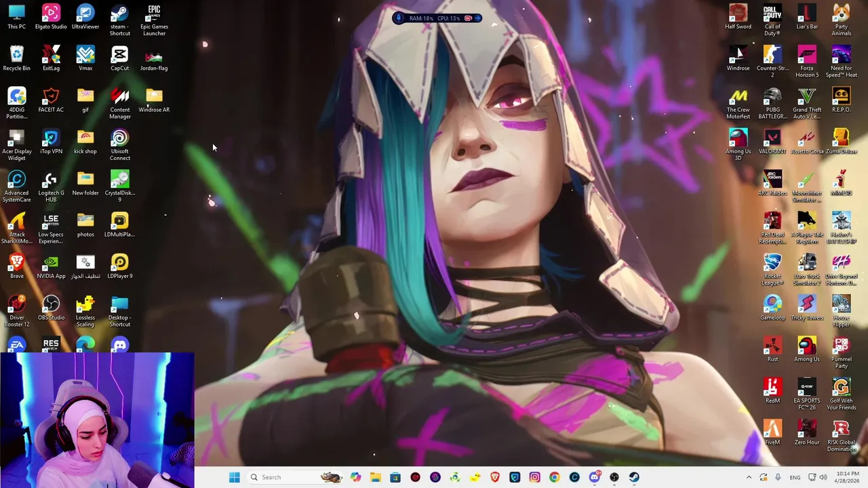Open Copilot from taskbar
Screen dimensions: 868x488
pyautogui.click(x=356, y=477)
